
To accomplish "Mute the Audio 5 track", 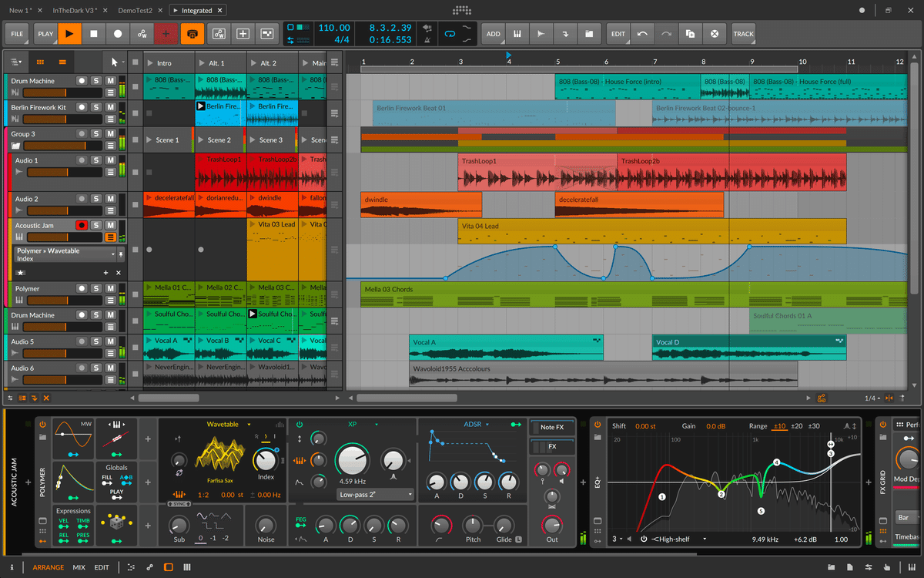I will pyautogui.click(x=111, y=341).
